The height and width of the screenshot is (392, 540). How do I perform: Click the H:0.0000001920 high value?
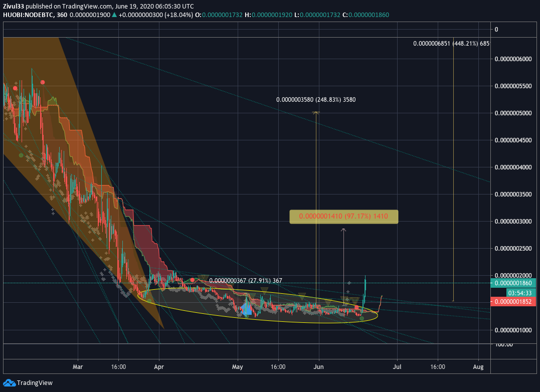[268, 15]
